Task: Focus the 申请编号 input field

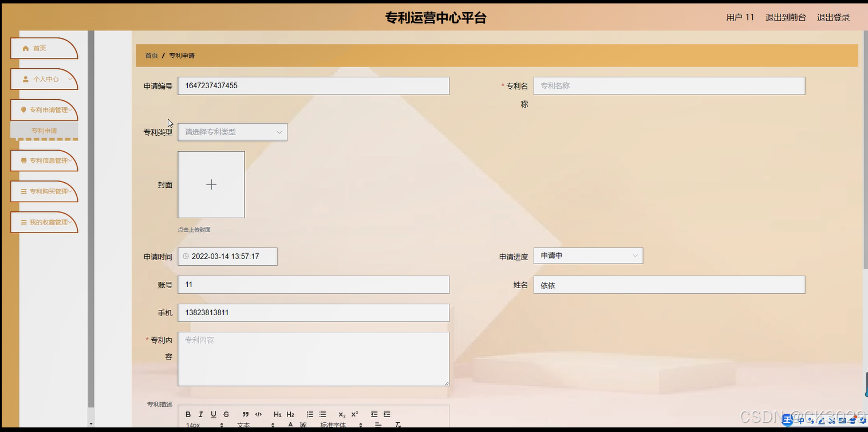Action: tap(313, 86)
